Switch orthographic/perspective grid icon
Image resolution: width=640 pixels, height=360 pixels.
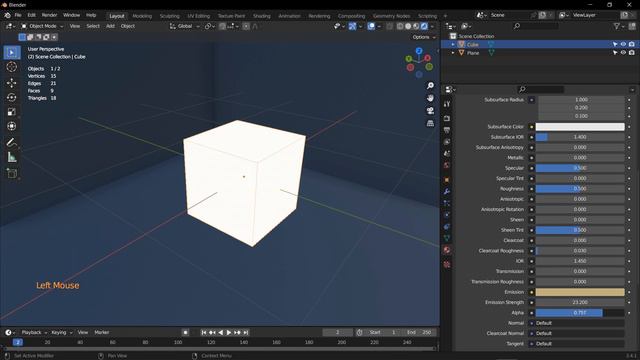point(430,123)
